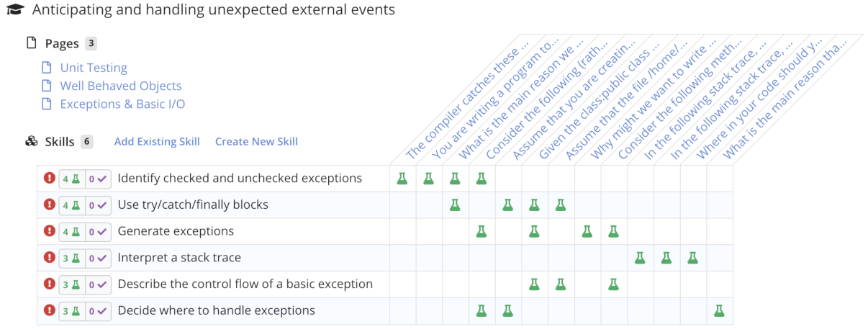
Task: Click first flask in Use try/catch/finally row
Action: [x=455, y=205]
